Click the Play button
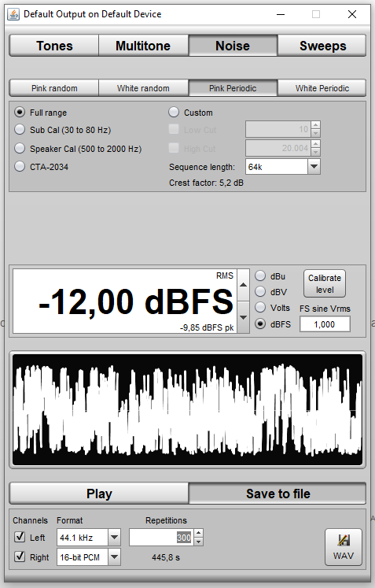This screenshot has height=588, width=375. pos(99,494)
